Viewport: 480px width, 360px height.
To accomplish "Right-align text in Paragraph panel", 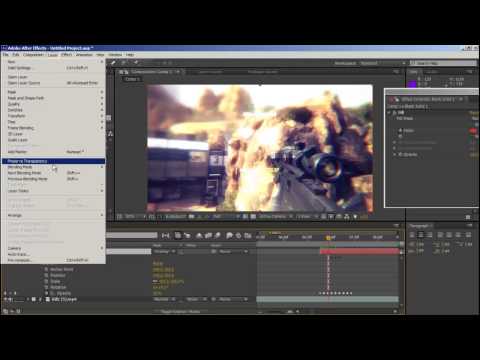I will pos(429,235).
